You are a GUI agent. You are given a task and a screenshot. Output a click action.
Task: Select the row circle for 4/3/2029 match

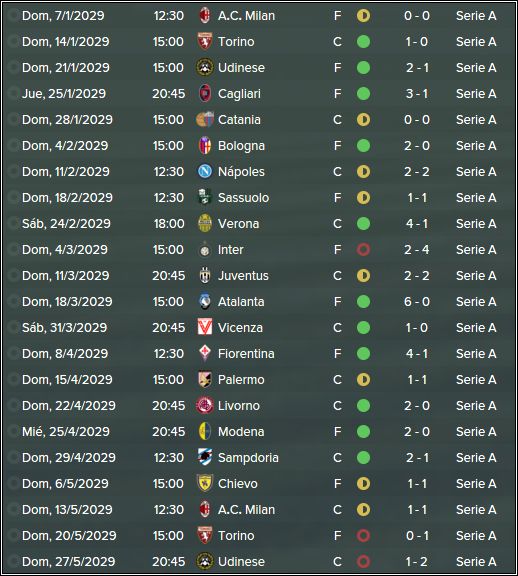point(13,249)
